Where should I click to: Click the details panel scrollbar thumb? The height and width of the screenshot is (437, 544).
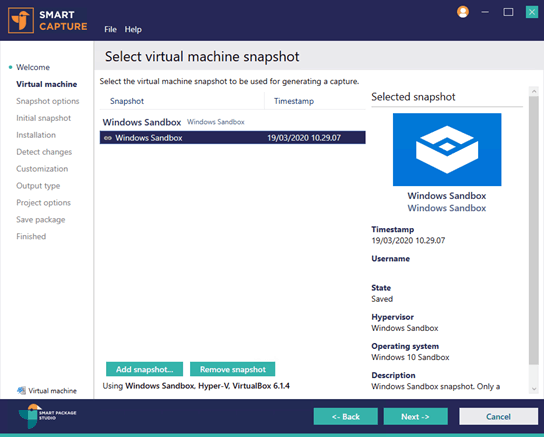click(x=534, y=231)
